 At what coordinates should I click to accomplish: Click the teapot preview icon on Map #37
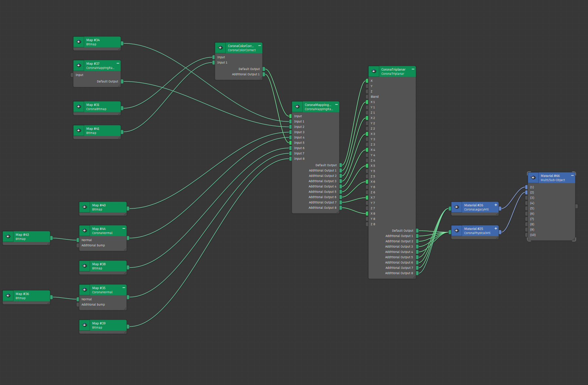[x=79, y=65]
